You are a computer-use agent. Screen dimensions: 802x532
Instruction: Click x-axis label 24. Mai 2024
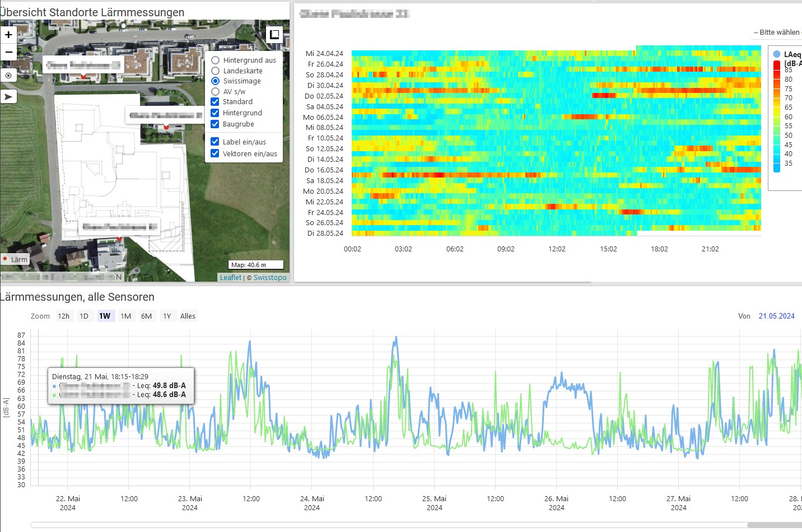tap(312, 503)
